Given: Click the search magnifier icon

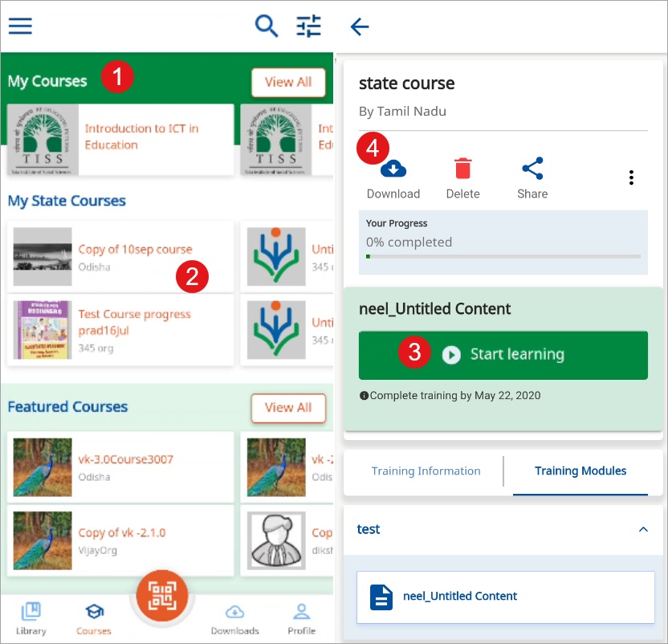Looking at the screenshot, I should [266, 26].
